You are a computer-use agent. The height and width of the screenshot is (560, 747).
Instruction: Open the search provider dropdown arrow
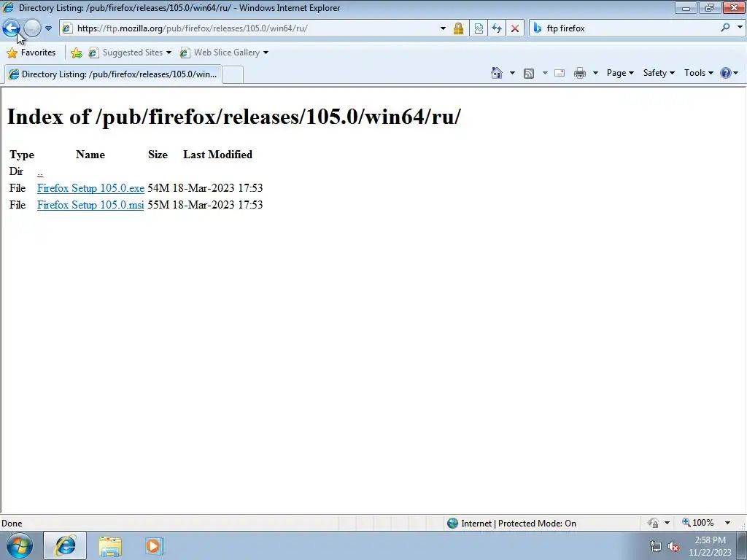(x=740, y=28)
